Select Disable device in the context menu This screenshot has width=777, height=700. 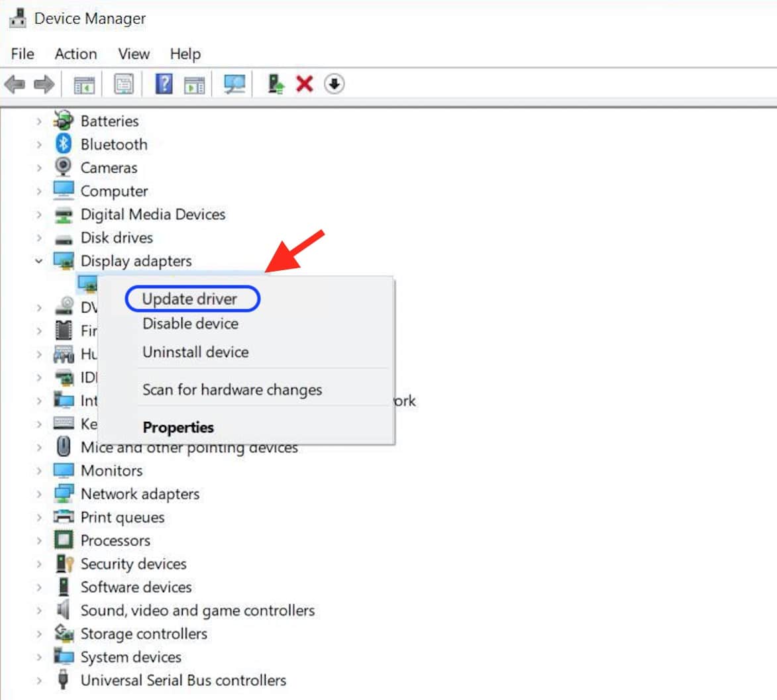pyautogui.click(x=189, y=323)
